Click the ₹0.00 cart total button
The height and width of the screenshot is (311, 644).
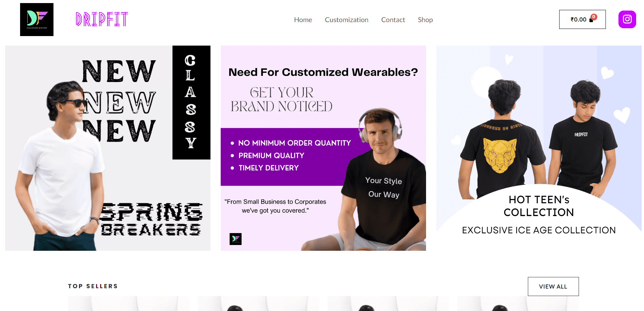pyautogui.click(x=582, y=19)
